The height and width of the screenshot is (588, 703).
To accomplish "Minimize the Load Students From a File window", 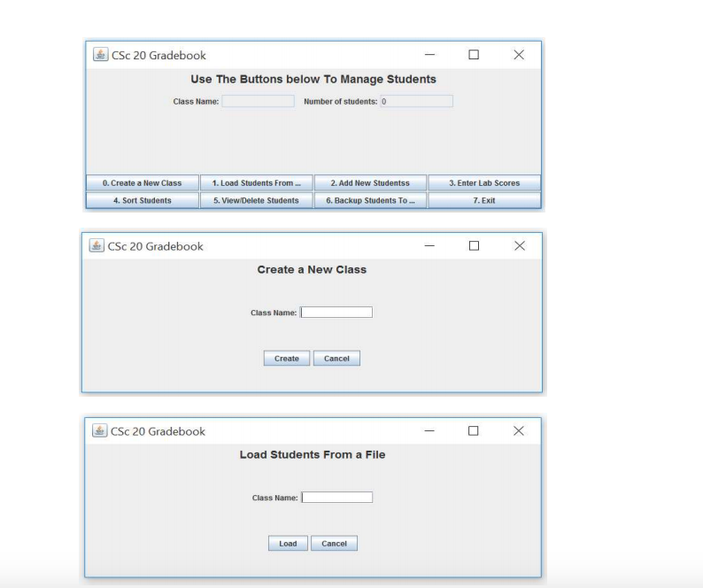I will pyautogui.click(x=429, y=431).
